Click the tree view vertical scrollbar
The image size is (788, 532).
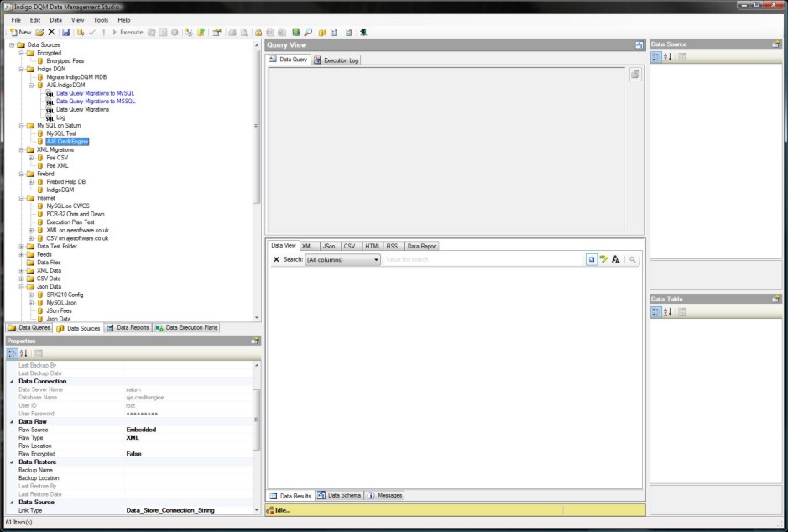point(256,126)
